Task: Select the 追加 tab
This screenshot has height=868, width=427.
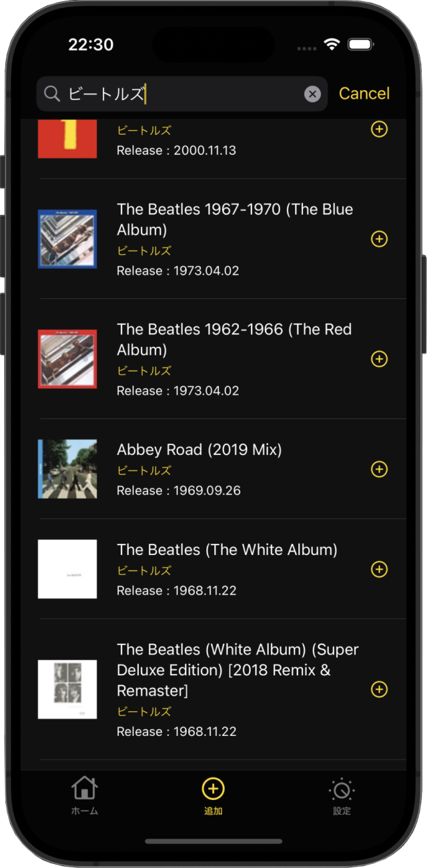Action: click(x=213, y=796)
